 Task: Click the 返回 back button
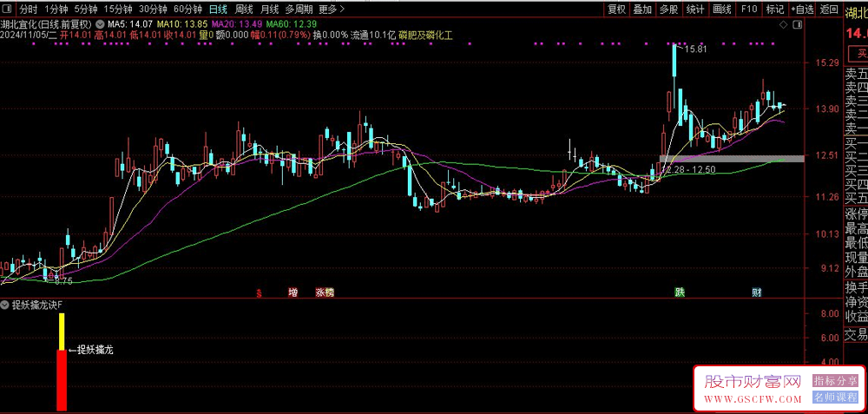(829, 9)
